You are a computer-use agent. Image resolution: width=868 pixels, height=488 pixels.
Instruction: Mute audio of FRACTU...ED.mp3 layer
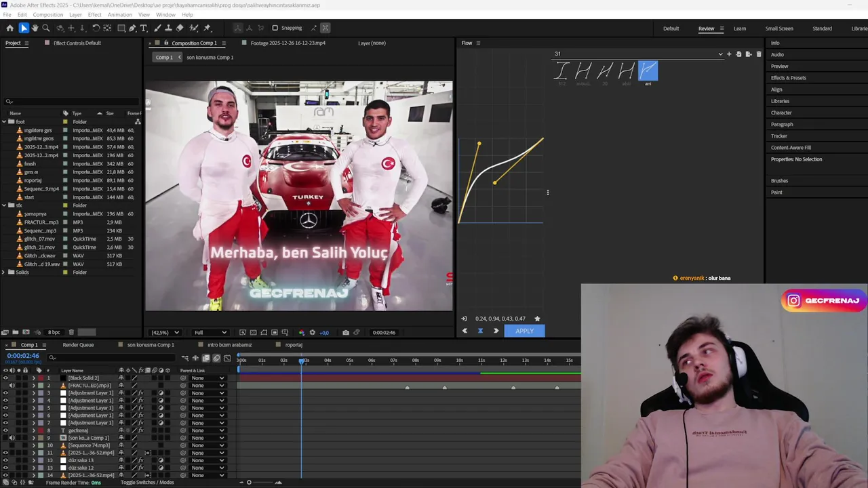click(x=12, y=386)
